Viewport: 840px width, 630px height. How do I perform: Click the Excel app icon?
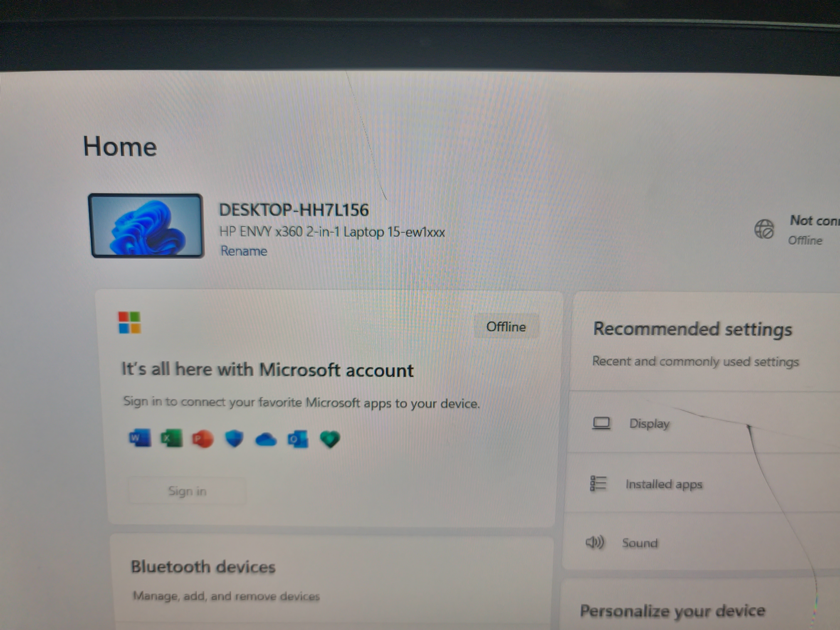171,439
